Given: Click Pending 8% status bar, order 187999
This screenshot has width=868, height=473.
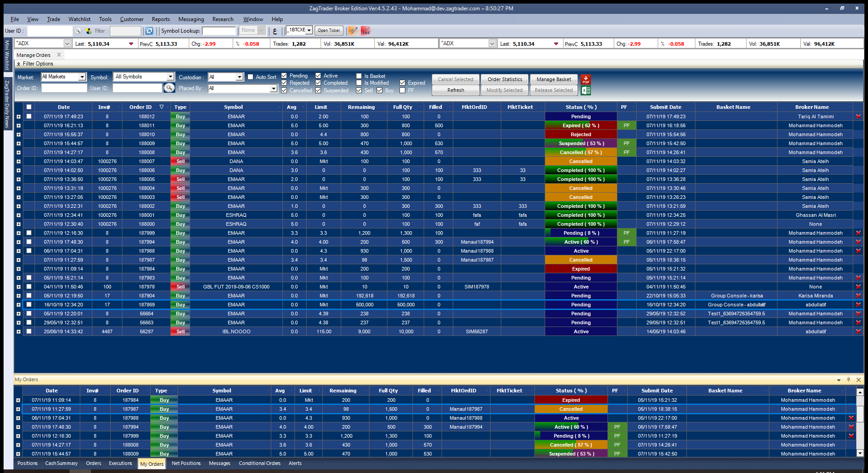Looking at the screenshot, I should point(581,233).
